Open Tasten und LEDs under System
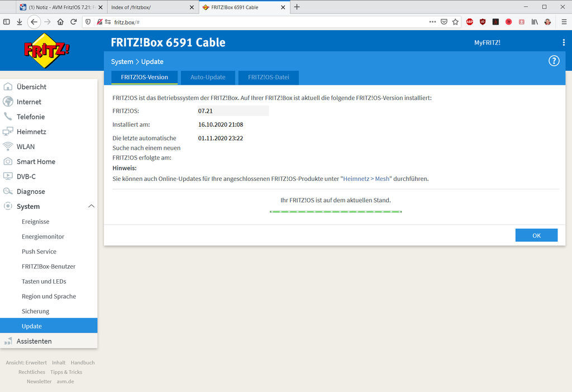 [x=44, y=281]
